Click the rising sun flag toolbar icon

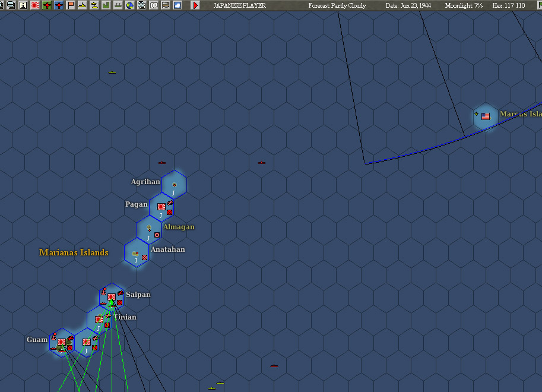(35, 5)
